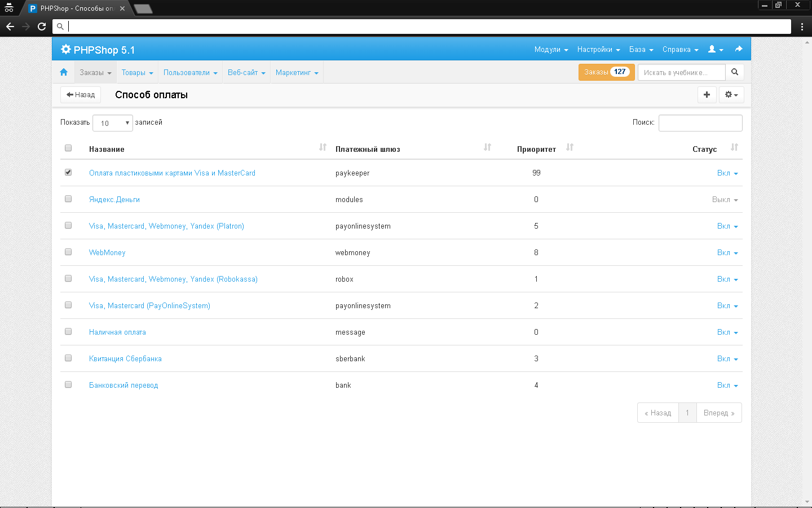Open the Модули menu in header
This screenshot has height=508, width=812.
(551, 50)
